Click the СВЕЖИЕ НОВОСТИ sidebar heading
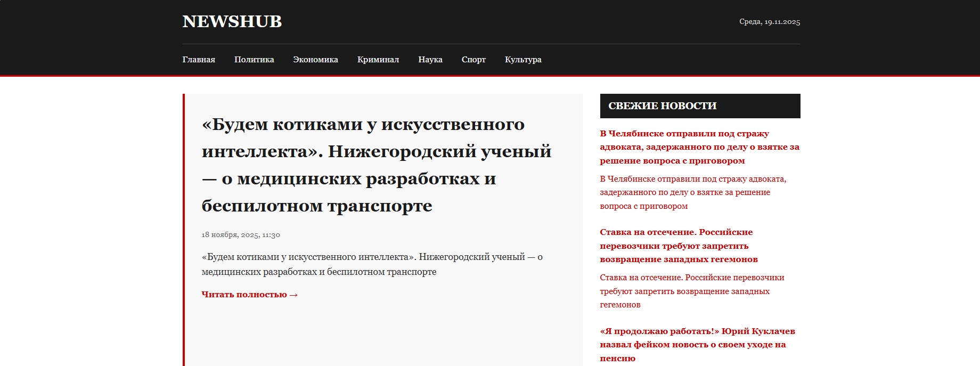Screen dimensions: 980x366 pyautogui.click(x=662, y=106)
